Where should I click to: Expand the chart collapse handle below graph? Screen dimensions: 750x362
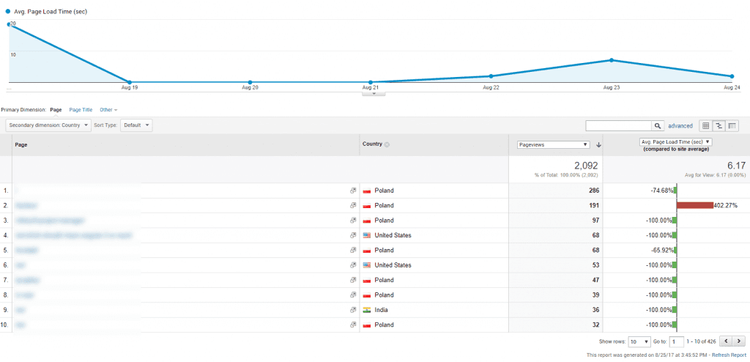[x=374, y=93]
